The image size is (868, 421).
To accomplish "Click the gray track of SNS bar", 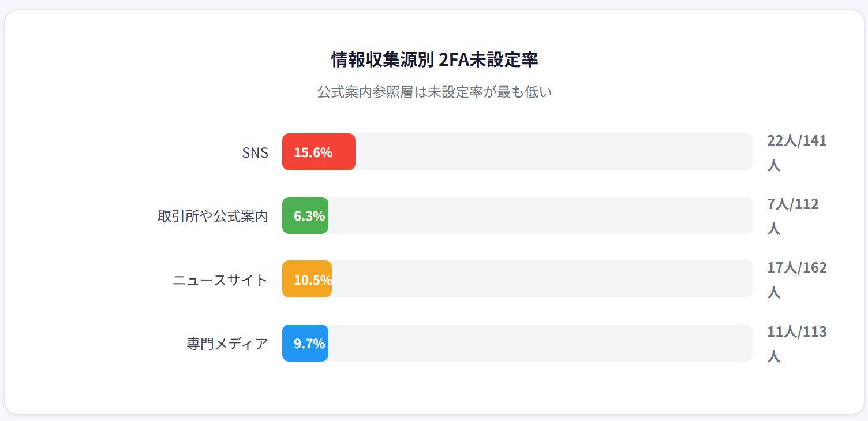I will coord(554,152).
